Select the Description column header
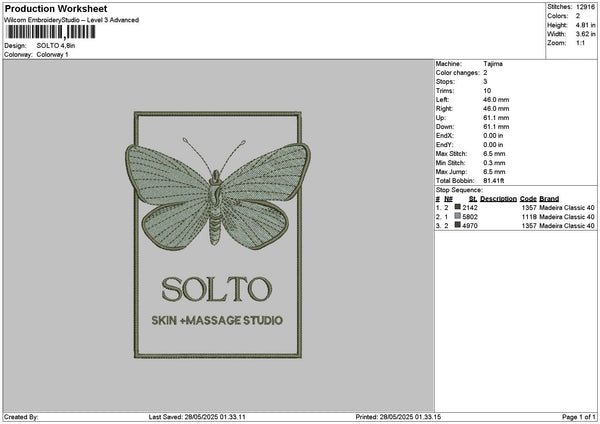 coord(498,199)
